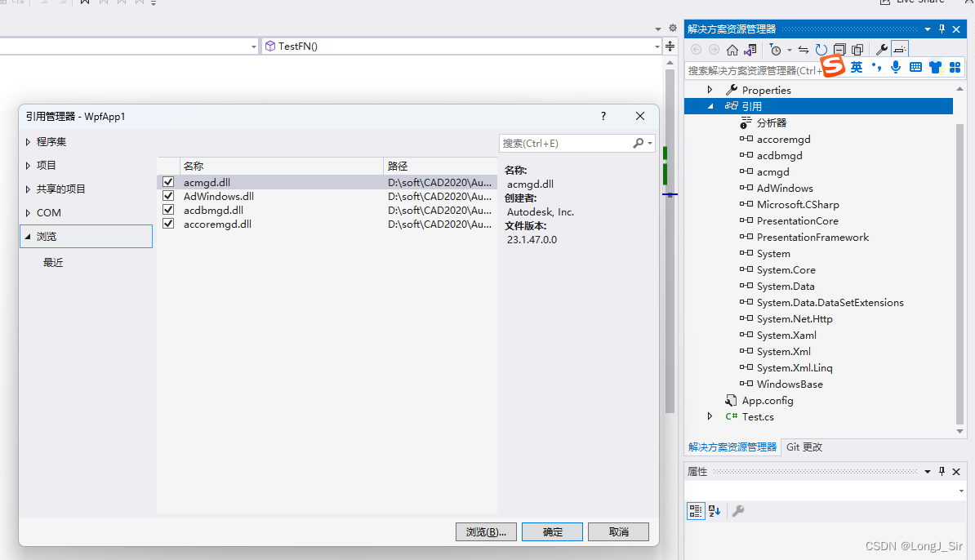Image resolution: width=975 pixels, height=560 pixels.
Task: Select WindowsBase reference
Action: [x=790, y=384]
